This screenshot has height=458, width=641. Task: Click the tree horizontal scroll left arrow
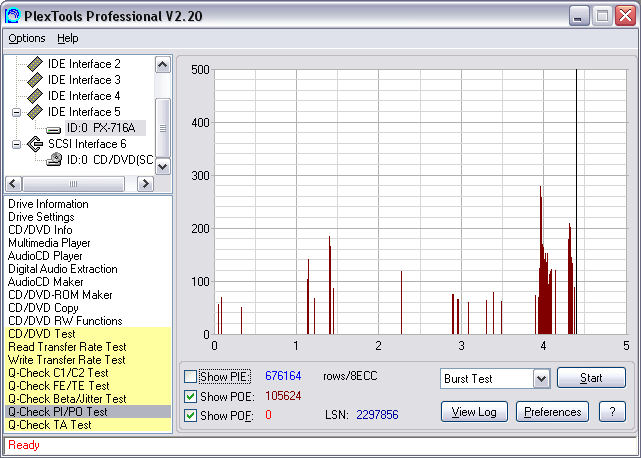click(13, 184)
